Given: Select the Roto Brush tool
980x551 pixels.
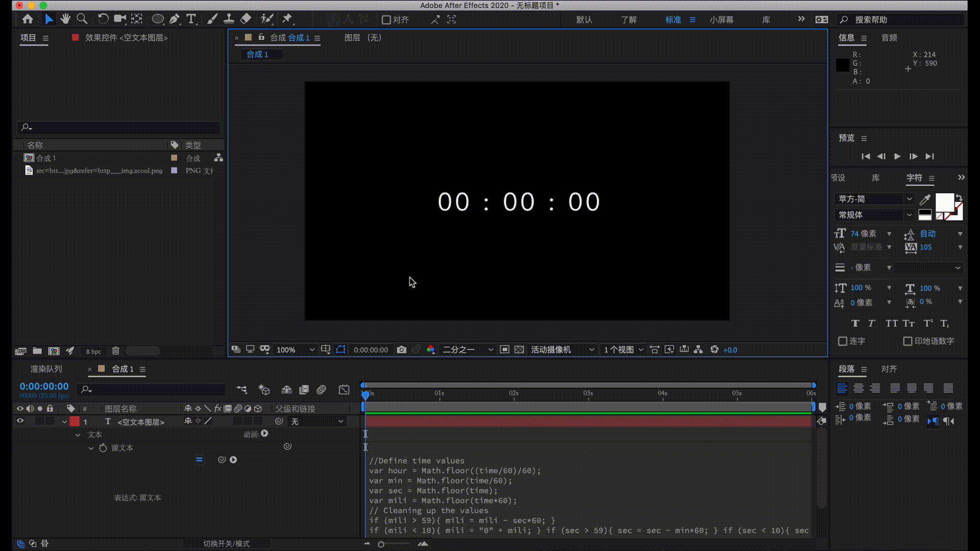Looking at the screenshot, I should click(266, 19).
